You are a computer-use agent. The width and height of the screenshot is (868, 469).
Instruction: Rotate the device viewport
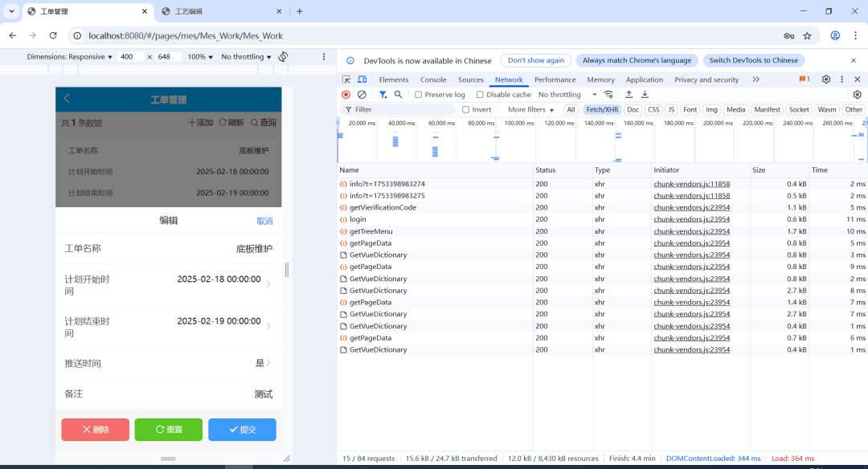(283, 56)
